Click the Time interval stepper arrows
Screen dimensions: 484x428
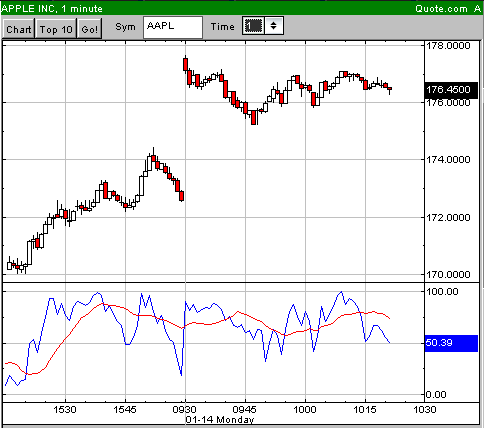pos(274,26)
